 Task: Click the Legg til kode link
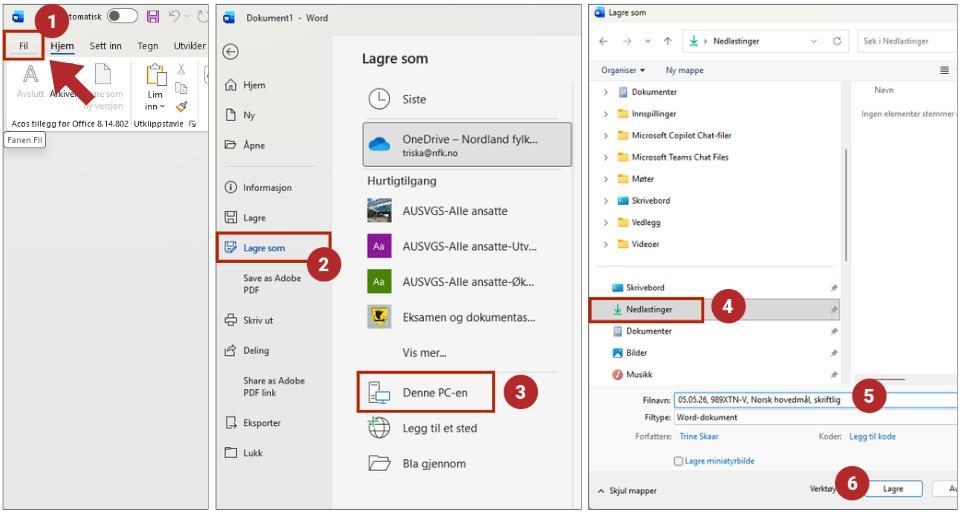pyautogui.click(x=872, y=436)
